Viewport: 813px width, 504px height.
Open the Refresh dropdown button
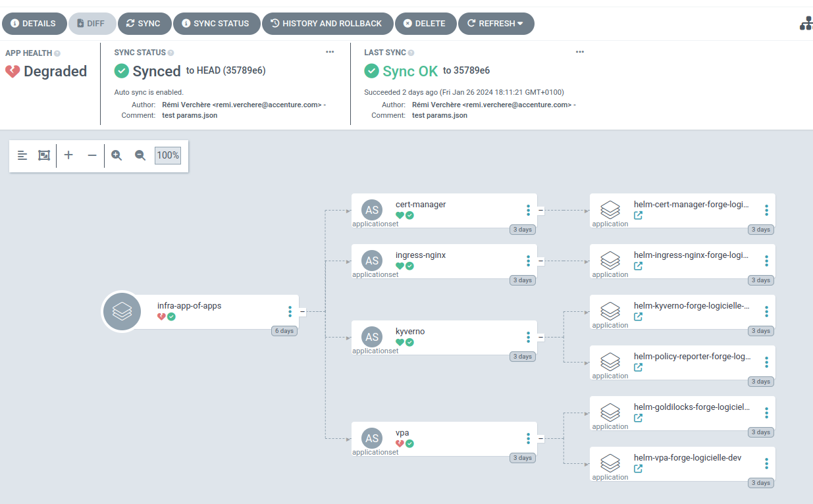coord(496,24)
